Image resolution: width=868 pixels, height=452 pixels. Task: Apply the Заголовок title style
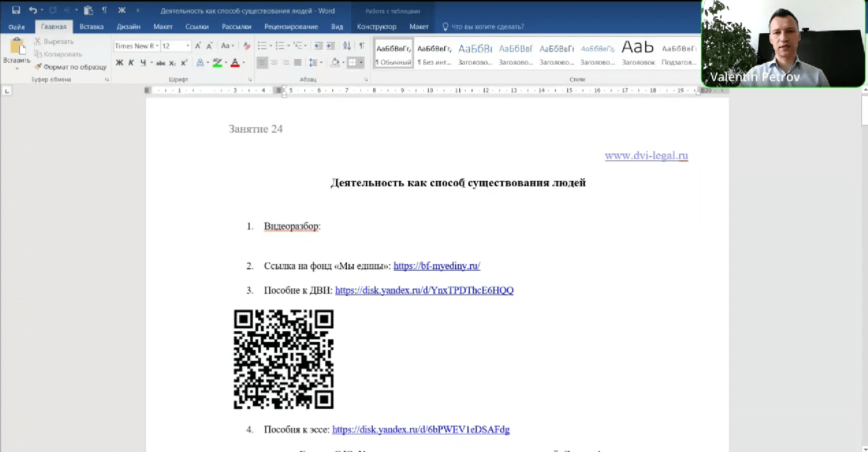click(x=638, y=53)
